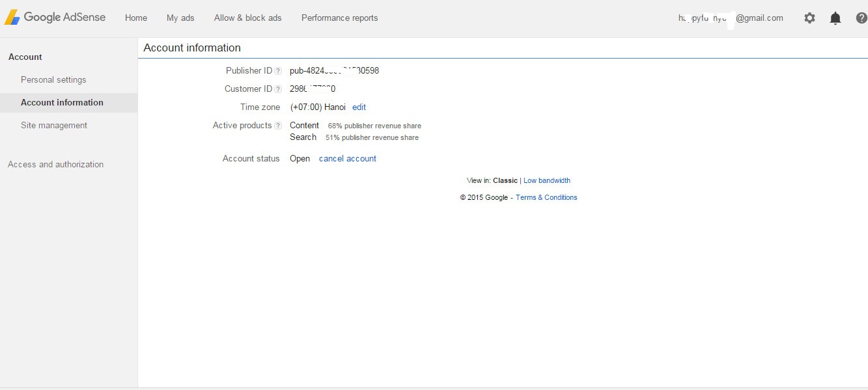Open Terms & Conditions link

[x=546, y=197]
